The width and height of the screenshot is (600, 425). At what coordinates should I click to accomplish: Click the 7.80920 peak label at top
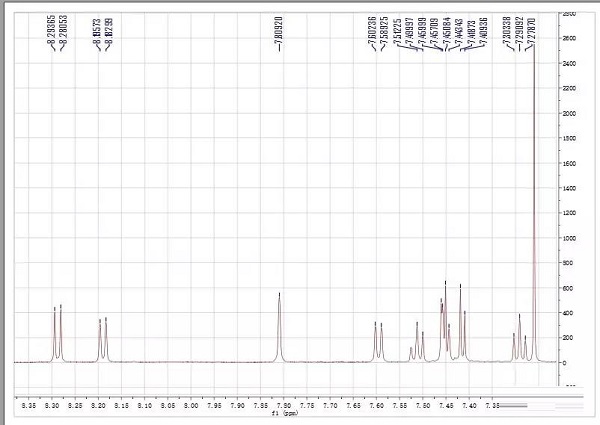[x=279, y=32]
